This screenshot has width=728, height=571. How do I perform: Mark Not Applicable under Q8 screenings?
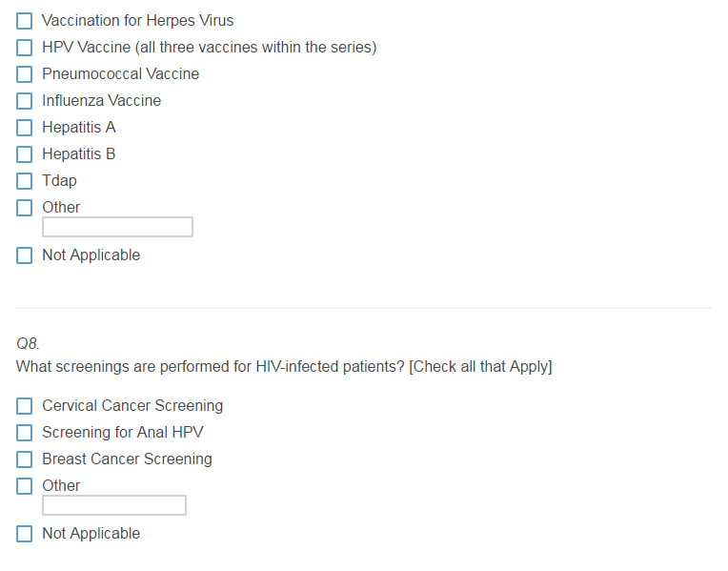[x=25, y=534]
